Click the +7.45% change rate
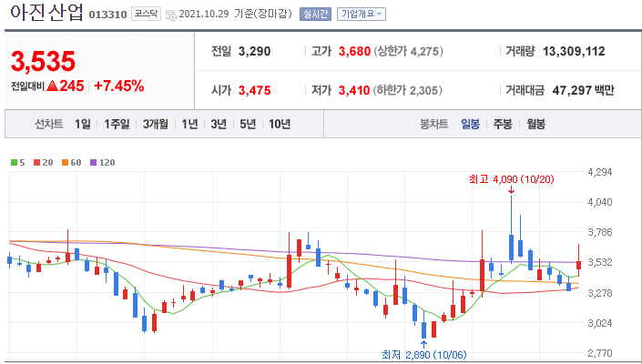The height and width of the screenshot is (364, 642). tap(118, 86)
